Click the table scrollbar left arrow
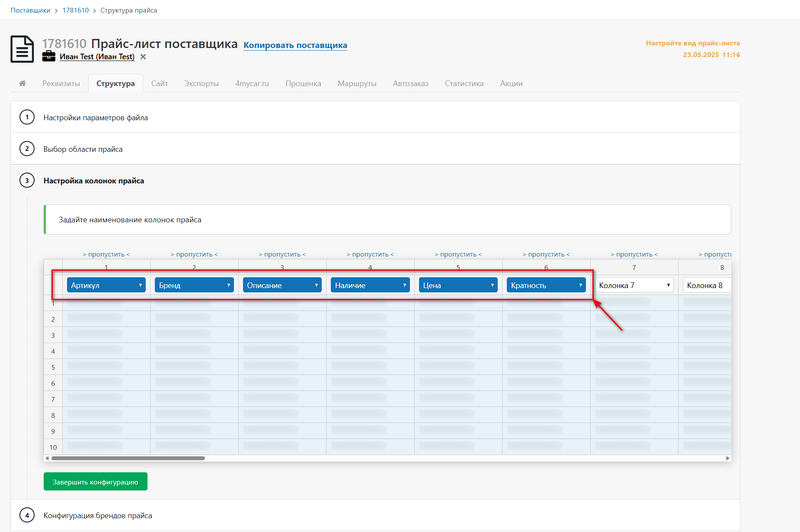800x532 pixels. [47, 458]
